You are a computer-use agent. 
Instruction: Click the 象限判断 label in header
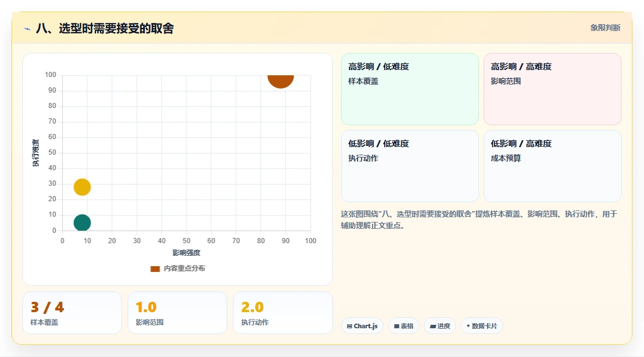pyautogui.click(x=605, y=28)
